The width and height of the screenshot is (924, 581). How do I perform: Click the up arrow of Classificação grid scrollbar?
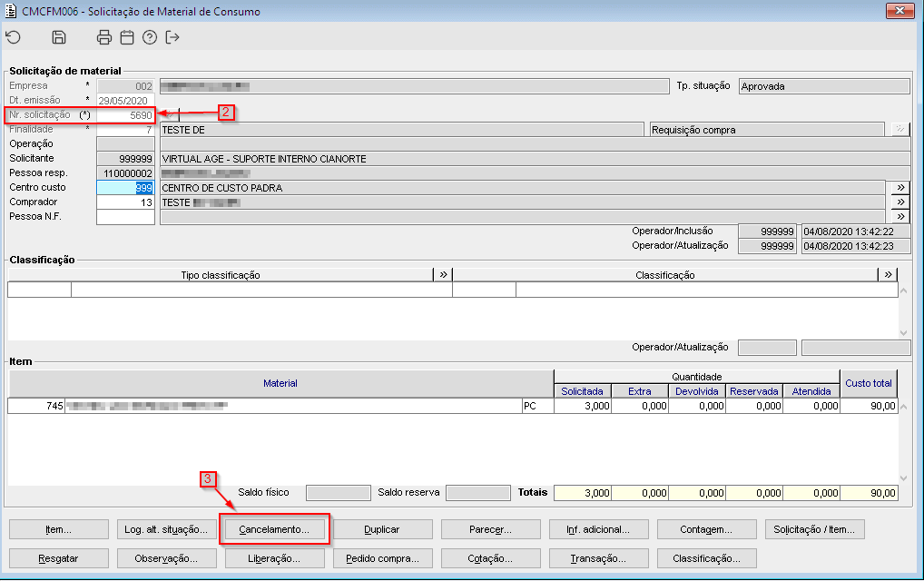tap(904, 290)
